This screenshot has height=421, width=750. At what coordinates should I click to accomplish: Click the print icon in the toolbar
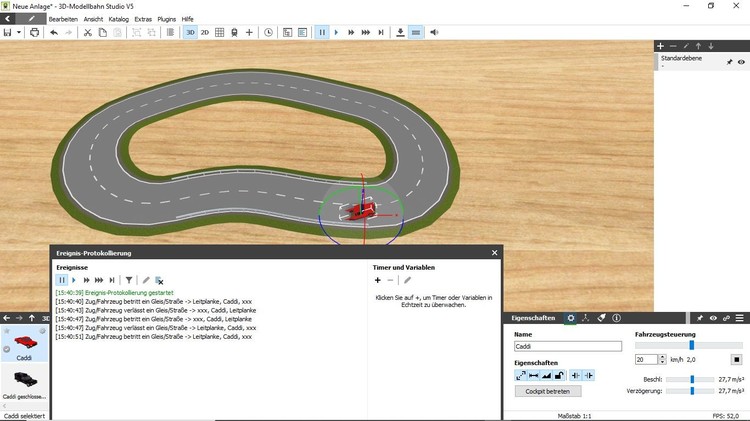(x=35, y=32)
